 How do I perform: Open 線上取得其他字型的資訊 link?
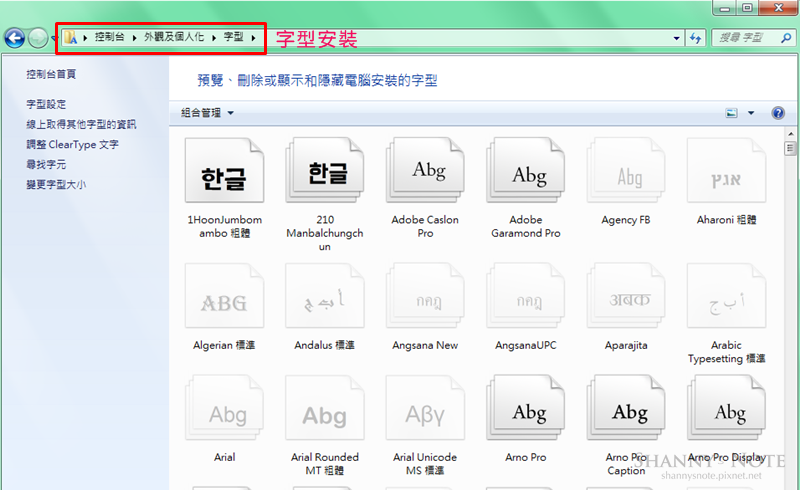tap(81, 124)
